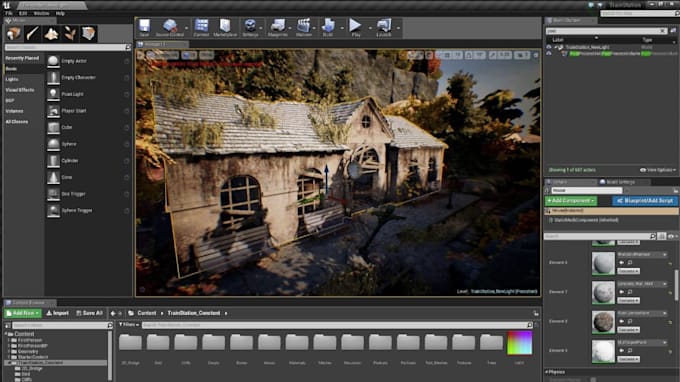Pick the Point Light item icon

click(x=53, y=94)
